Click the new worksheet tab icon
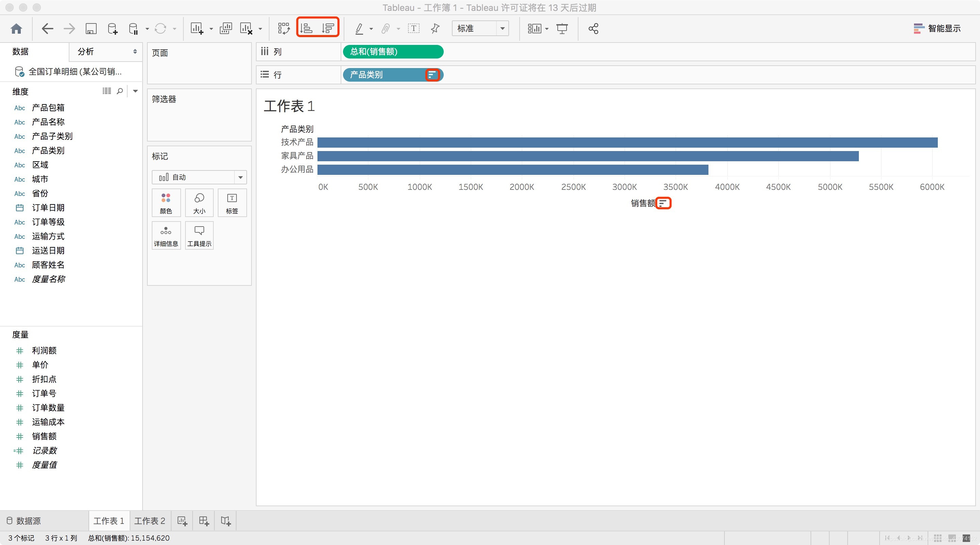 (x=182, y=521)
